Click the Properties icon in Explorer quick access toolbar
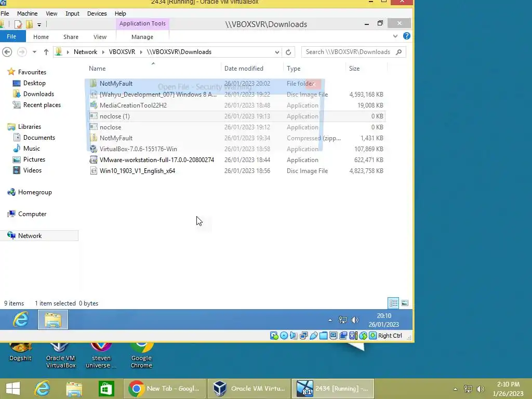 click(18, 24)
